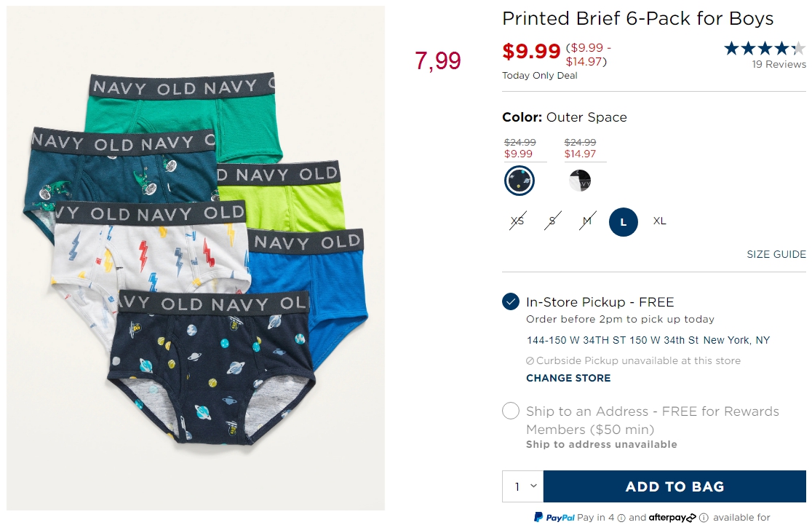
Task: Choose size L
Action: [624, 222]
